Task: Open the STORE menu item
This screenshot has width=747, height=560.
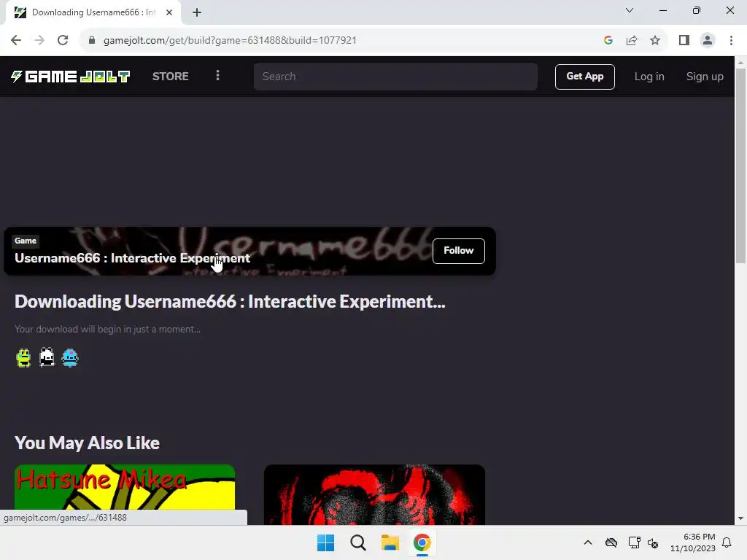Action: [x=170, y=76]
